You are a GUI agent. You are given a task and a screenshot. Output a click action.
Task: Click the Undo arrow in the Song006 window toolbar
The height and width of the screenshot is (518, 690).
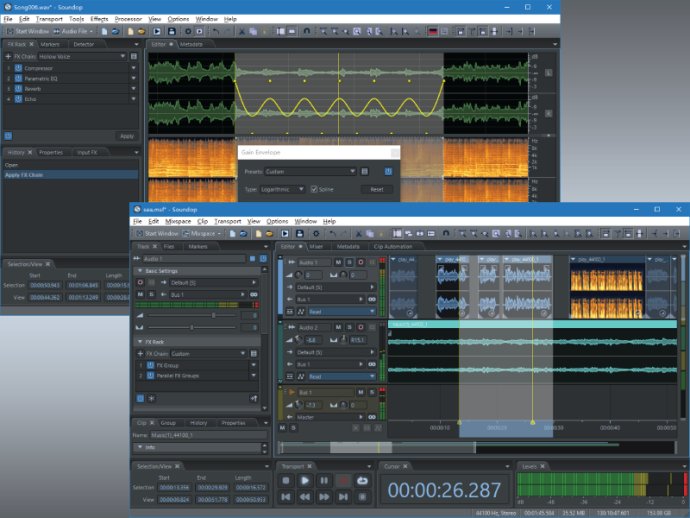pyautogui.click(x=216, y=31)
